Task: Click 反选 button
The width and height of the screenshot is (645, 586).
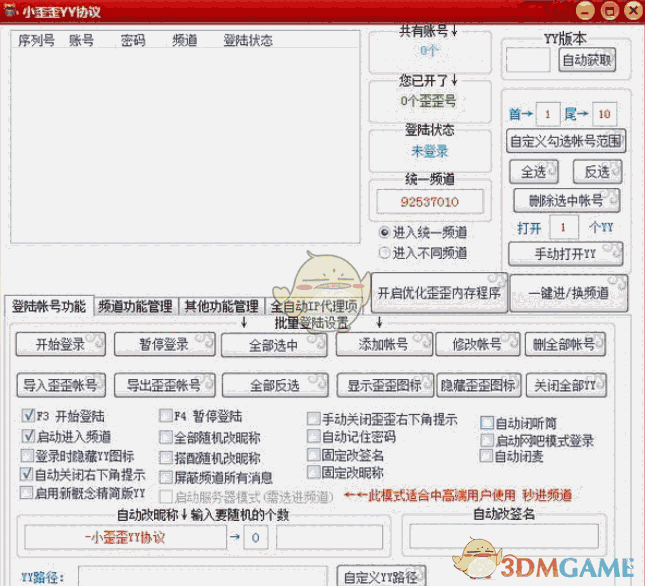Action: 597,171
